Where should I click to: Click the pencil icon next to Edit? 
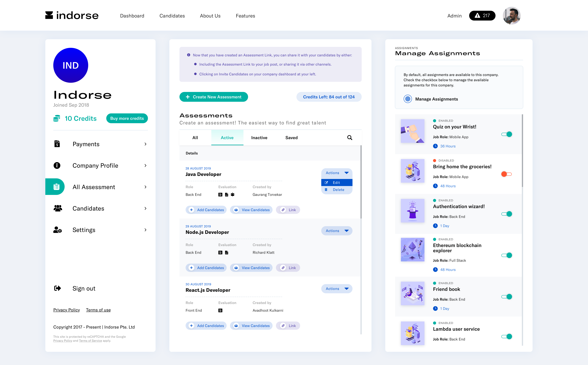click(x=326, y=183)
